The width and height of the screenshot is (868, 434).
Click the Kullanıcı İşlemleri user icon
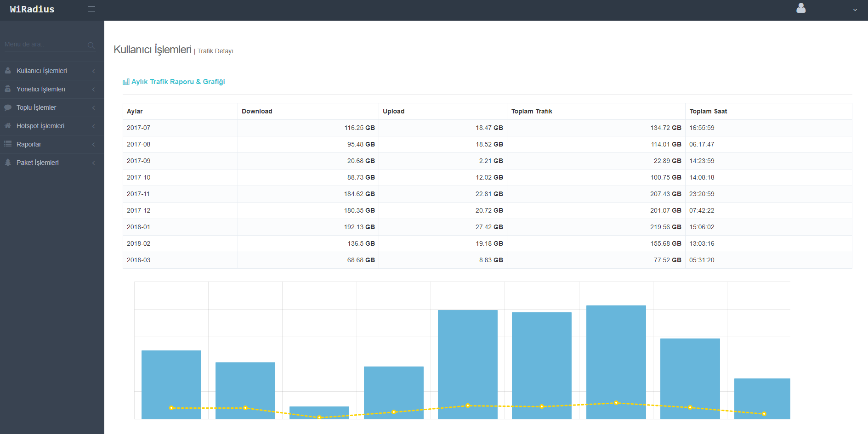pos(8,71)
